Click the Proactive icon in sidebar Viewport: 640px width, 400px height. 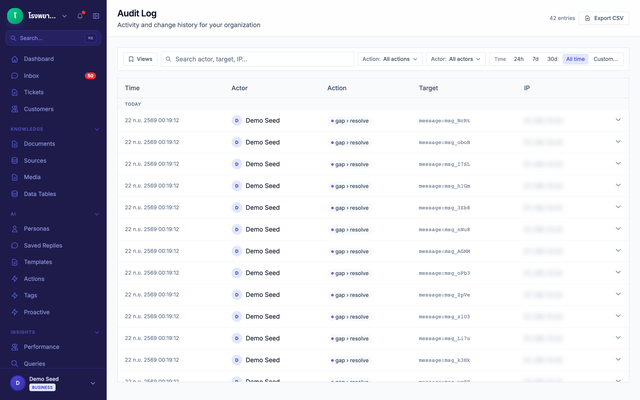tap(15, 312)
